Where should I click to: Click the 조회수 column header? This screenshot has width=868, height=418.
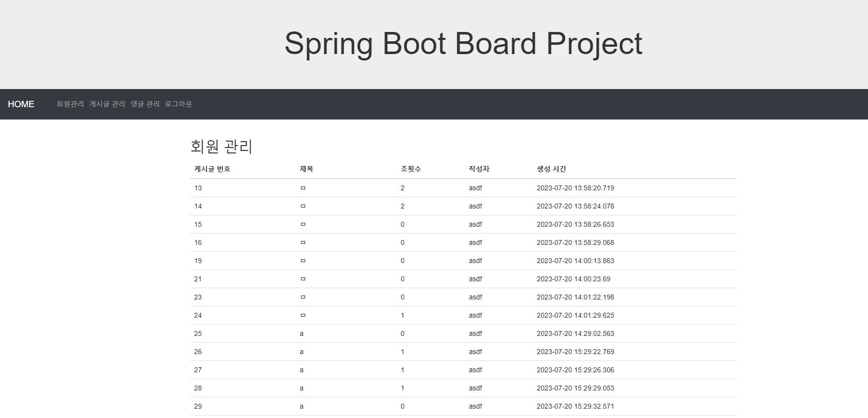pyautogui.click(x=411, y=169)
